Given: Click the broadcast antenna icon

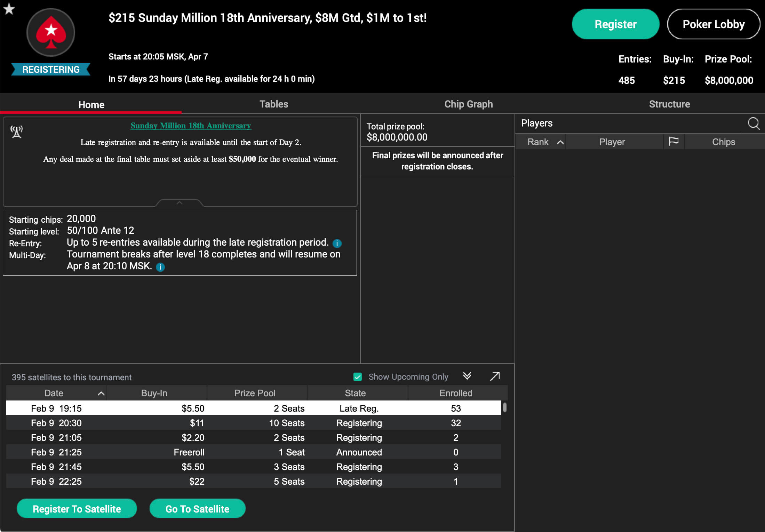Looking at the screenshot, I should (x=16, y=132).
